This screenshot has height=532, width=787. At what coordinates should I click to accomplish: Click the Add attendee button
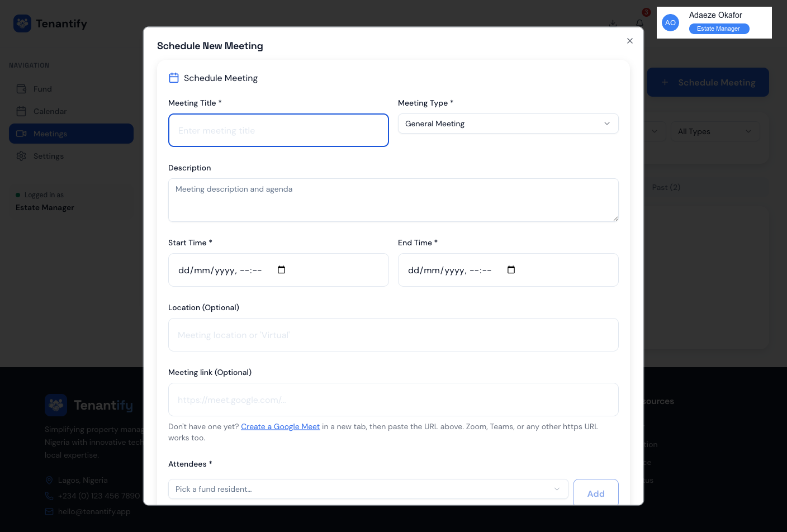click(596, 493)
